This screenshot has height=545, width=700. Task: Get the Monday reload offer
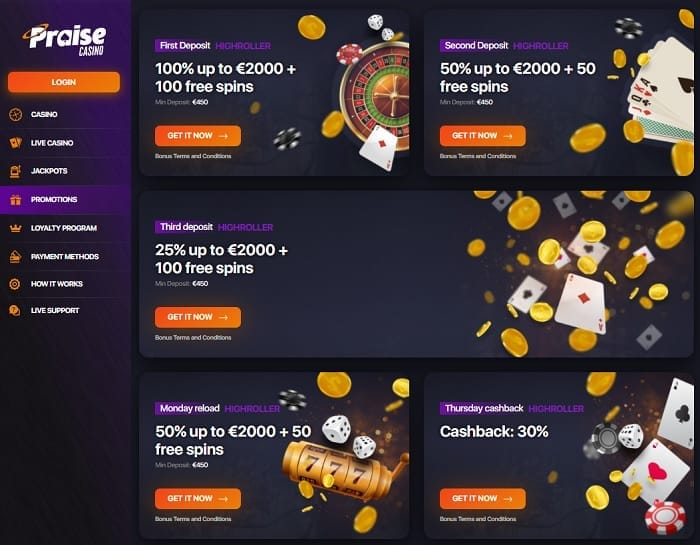[198, 499]
